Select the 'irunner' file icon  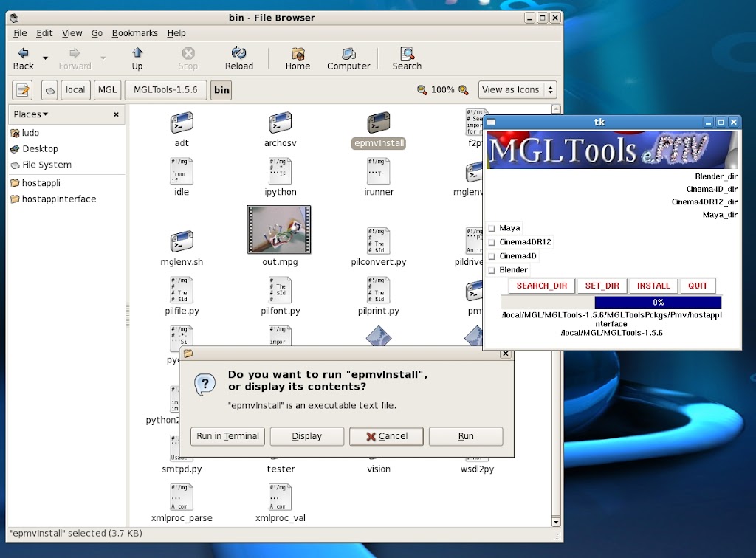pyautogui.click(x=379, y=171)
